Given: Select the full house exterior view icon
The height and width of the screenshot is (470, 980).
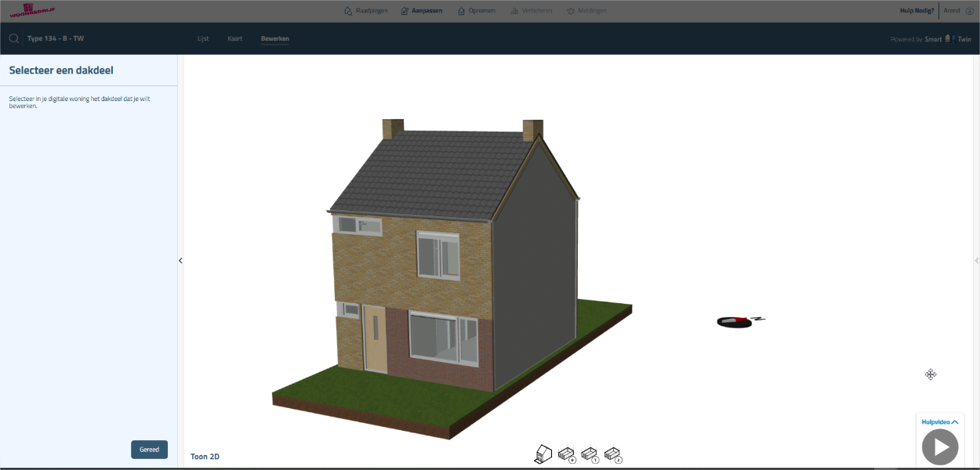Looking at the screenshot, I should coord(543,454).
